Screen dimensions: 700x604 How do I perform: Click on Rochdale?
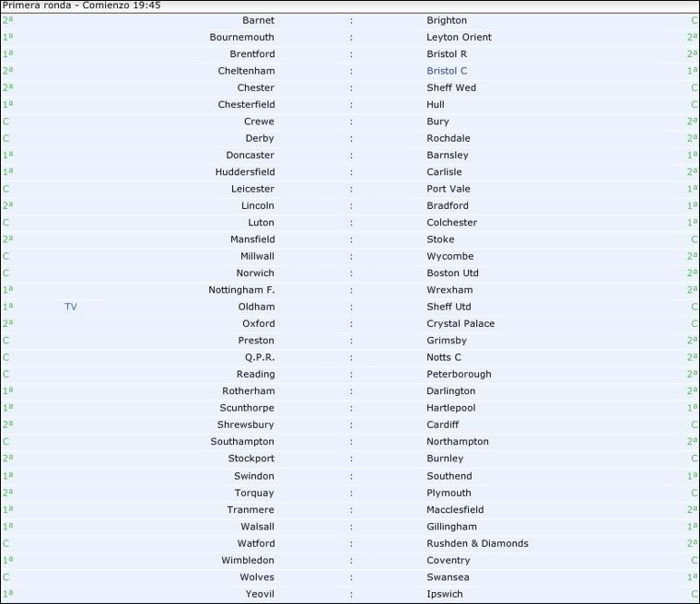tap(449, 138)
